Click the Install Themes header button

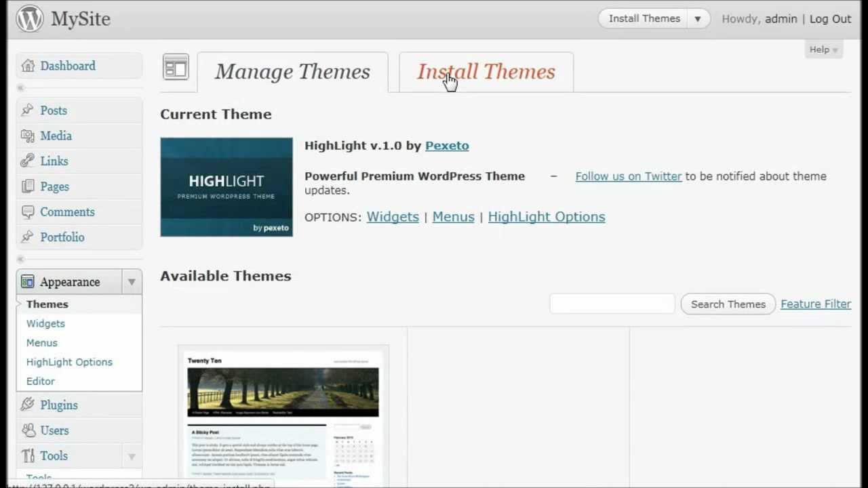644,19
